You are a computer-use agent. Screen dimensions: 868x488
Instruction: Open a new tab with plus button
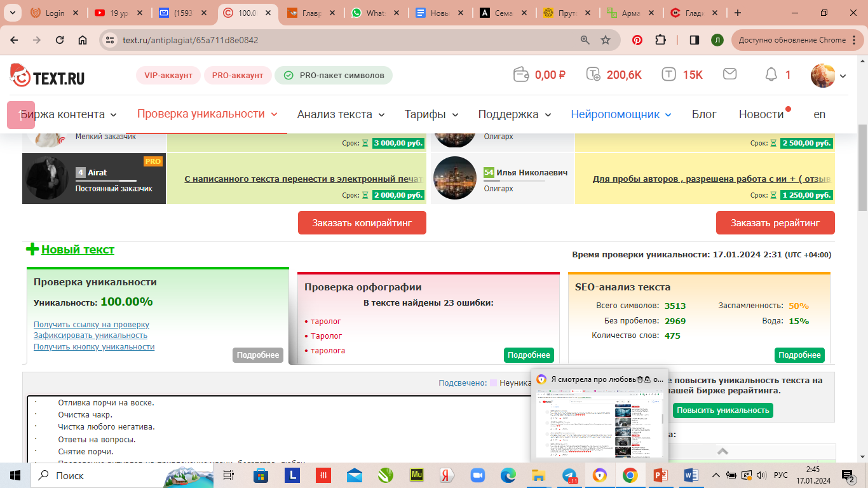(x=738, y=13)
